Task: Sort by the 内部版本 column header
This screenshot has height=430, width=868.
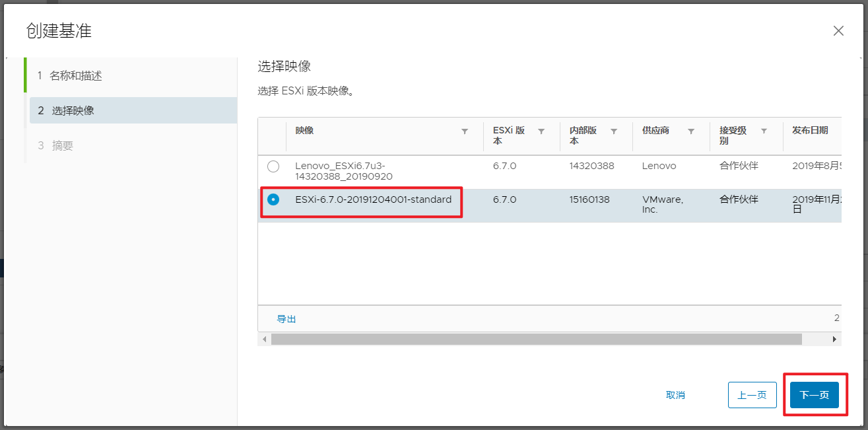Action: [x=584, y=135]
